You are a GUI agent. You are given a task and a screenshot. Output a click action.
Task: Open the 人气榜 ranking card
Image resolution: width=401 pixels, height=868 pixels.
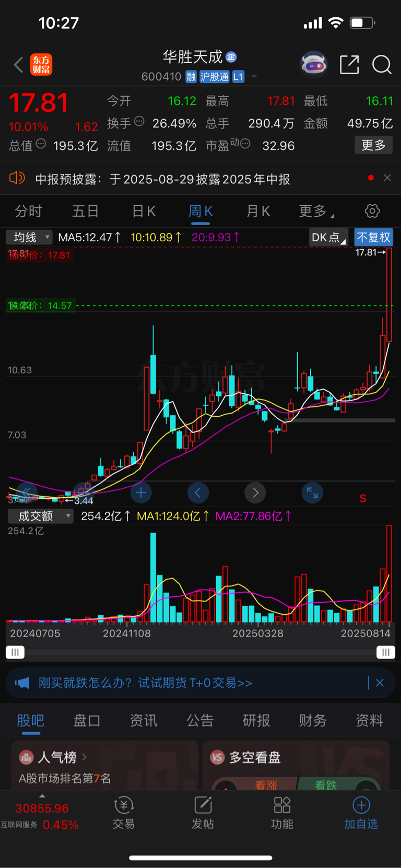click(105, 765)
